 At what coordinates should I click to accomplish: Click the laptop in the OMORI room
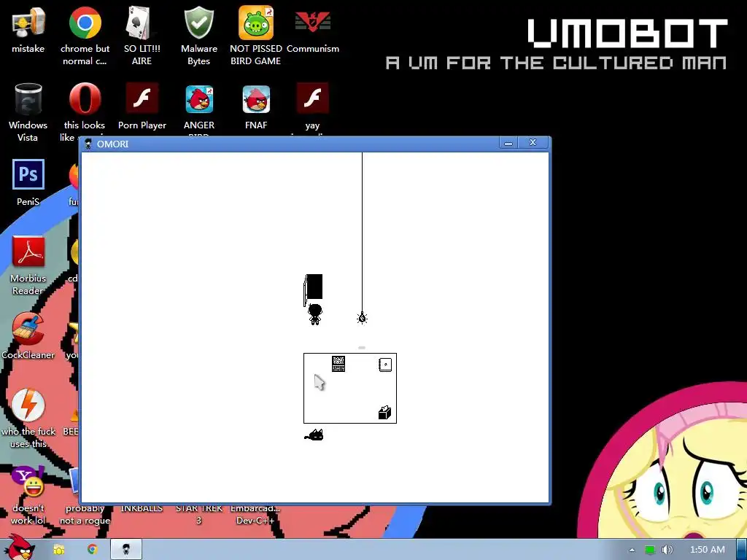[338, 364]
